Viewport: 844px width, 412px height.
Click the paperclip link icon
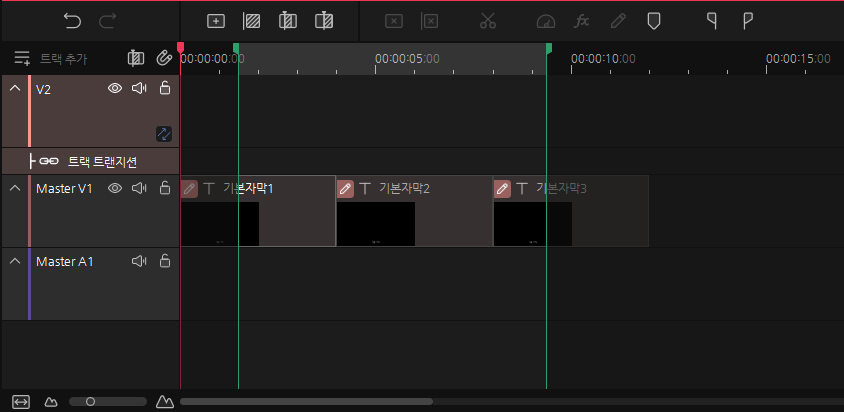click(x=164, y=59)
